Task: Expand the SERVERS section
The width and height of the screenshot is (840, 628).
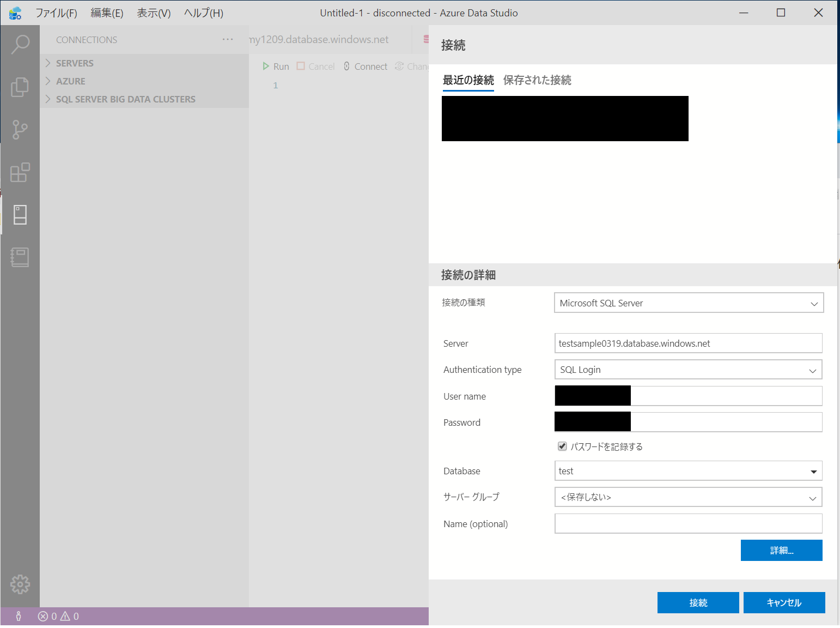Action: pos(144,63)
